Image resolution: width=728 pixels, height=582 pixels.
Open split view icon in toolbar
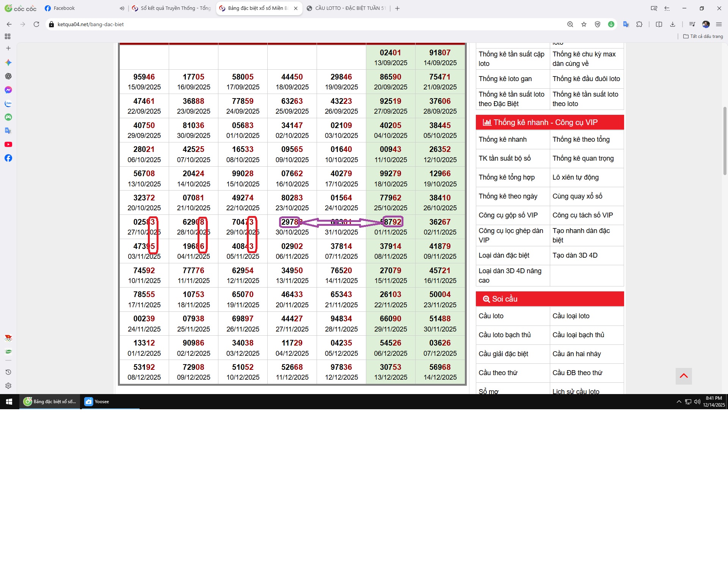[x=659, y=24]
